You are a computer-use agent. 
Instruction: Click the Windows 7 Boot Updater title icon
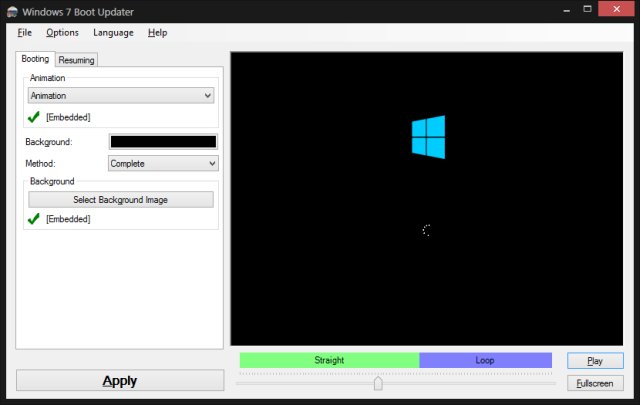(12, 12)
